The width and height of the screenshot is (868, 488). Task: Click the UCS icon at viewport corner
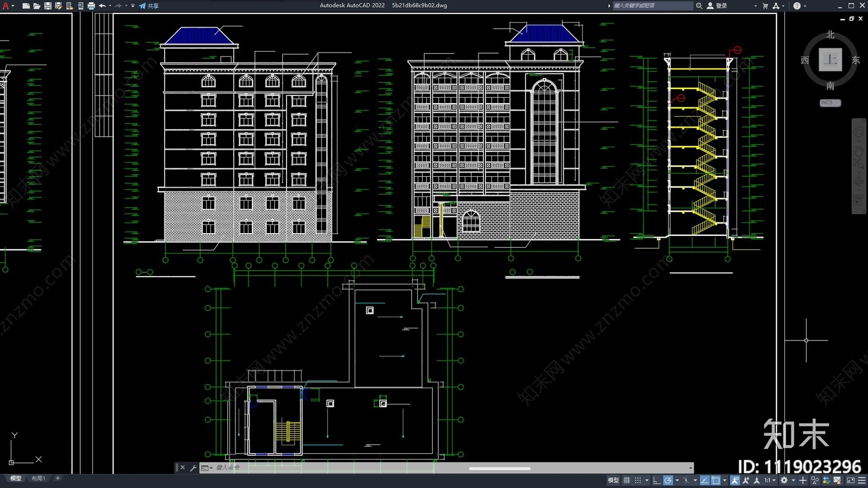point(24,449)
